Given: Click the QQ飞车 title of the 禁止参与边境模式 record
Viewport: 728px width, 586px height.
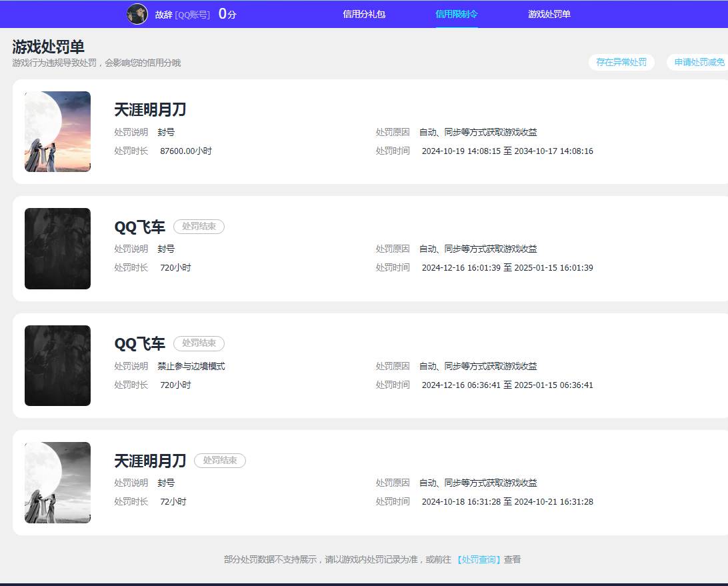Looking at the screenshot, I should [x=139, y=344].
